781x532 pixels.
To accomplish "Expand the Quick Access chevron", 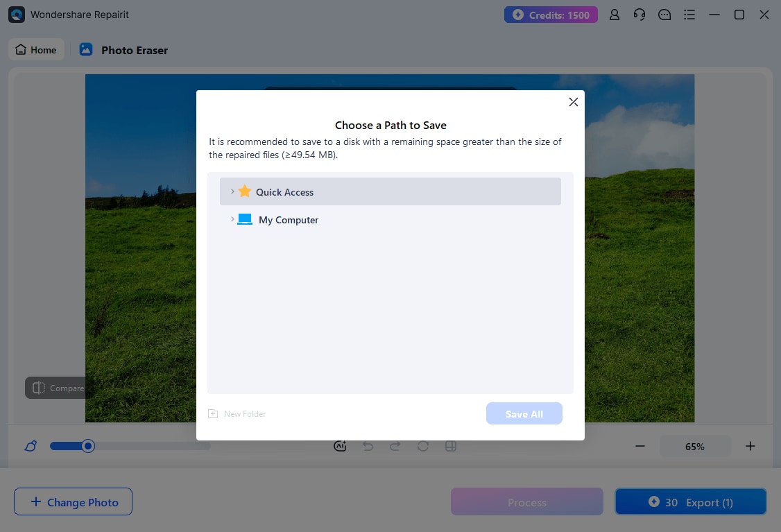I will tap(232, 191).
